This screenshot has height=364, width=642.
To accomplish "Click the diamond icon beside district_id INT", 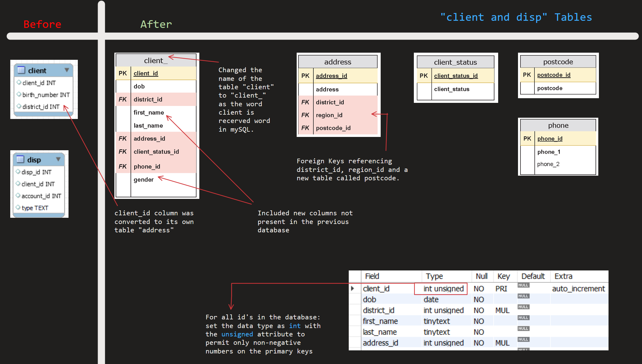I will click(x=19, y=107).
